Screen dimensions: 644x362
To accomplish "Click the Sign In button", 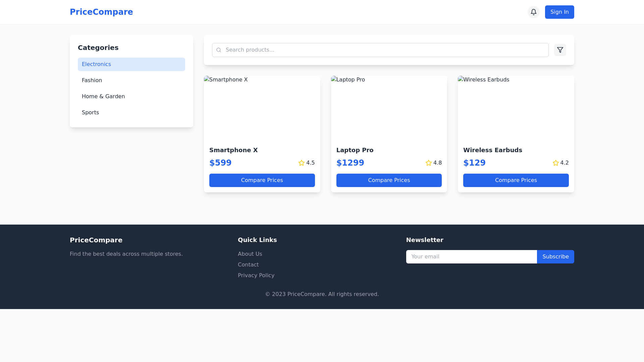I will point(559,12).
